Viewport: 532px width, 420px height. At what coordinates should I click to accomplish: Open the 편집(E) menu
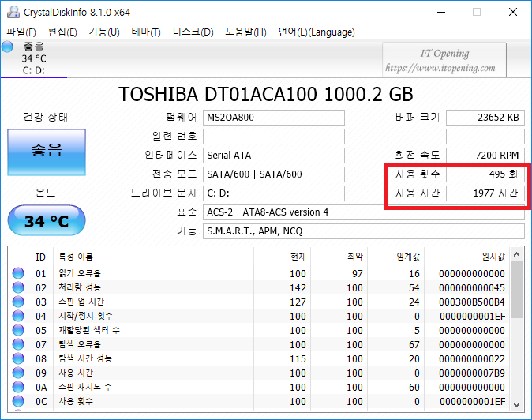click(62, 32)
